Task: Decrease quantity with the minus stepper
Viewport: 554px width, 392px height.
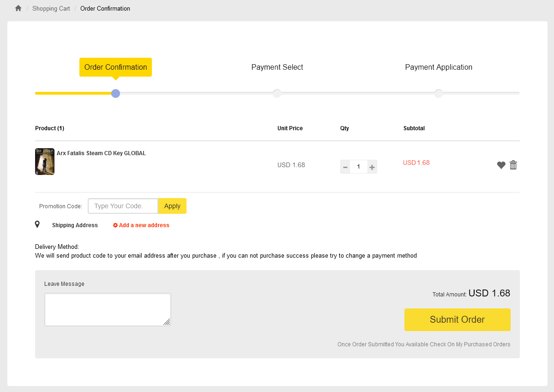Action: [x=345, y=167]
